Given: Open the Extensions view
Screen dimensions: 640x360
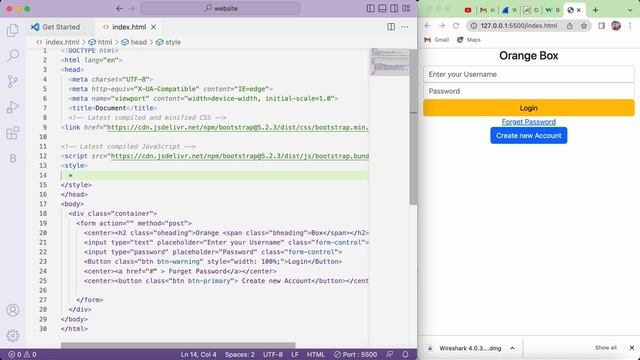Looking at the screenshot, I should [13, 133].
